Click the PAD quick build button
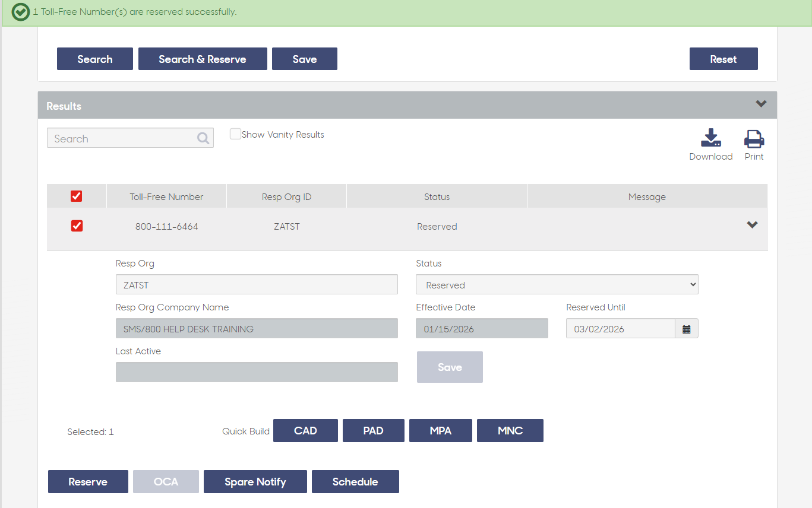Viewport: 812px width, 508px height. (374, 431)
